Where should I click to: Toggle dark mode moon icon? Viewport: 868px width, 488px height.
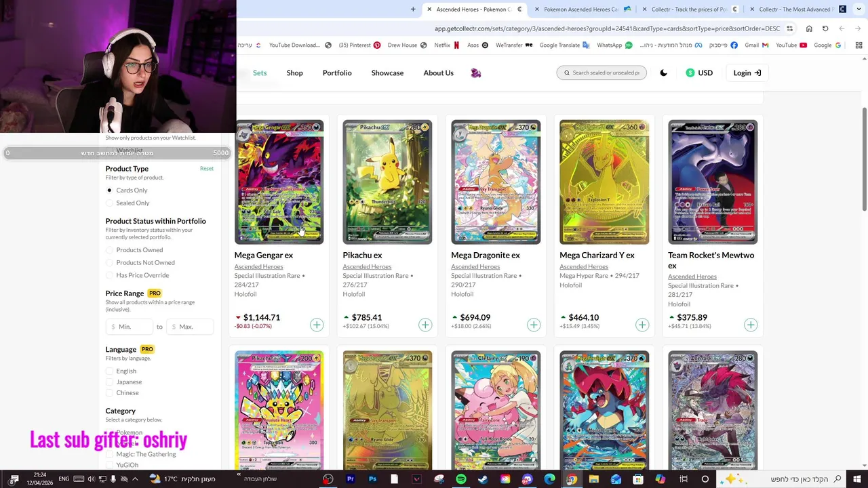pos(663,73)
